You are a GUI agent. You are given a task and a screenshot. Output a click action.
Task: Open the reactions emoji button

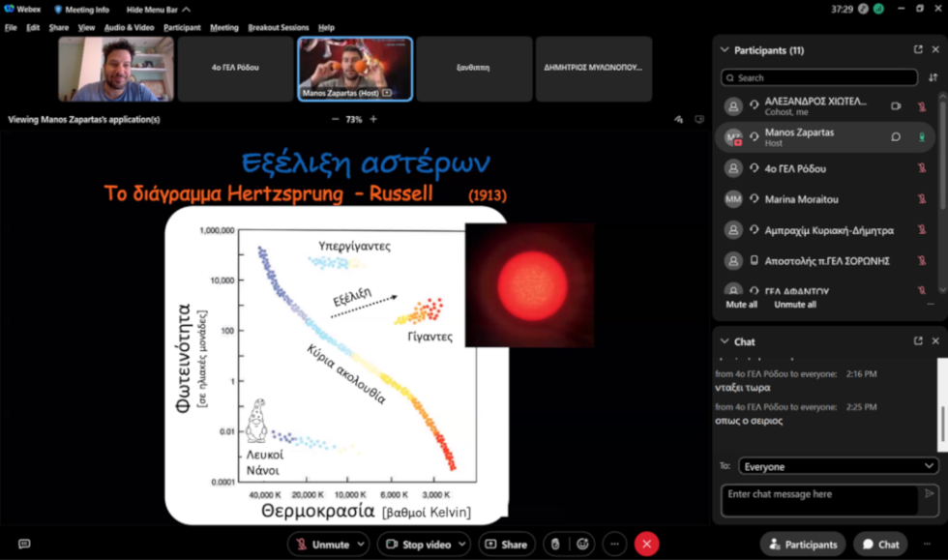point(582,545)
